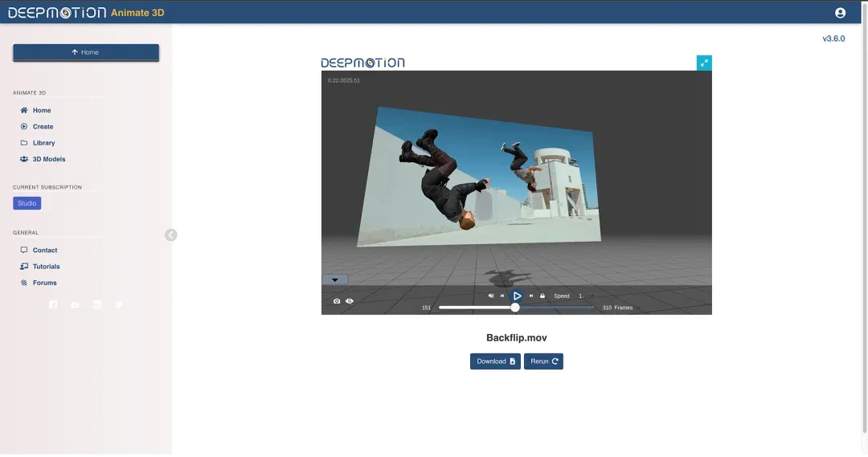Skip to the previous frame

pos(502,296)
